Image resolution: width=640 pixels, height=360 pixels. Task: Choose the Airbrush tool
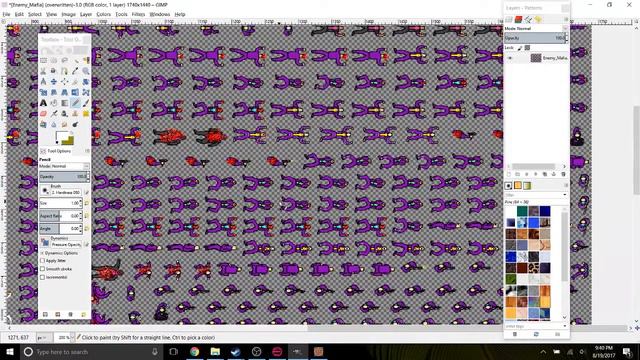54,113
